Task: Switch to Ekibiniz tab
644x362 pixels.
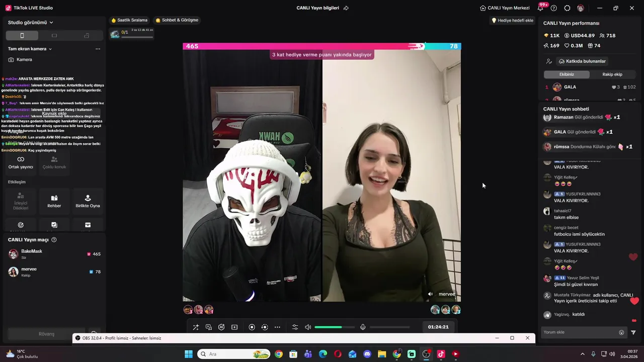Action: [567, 74]
